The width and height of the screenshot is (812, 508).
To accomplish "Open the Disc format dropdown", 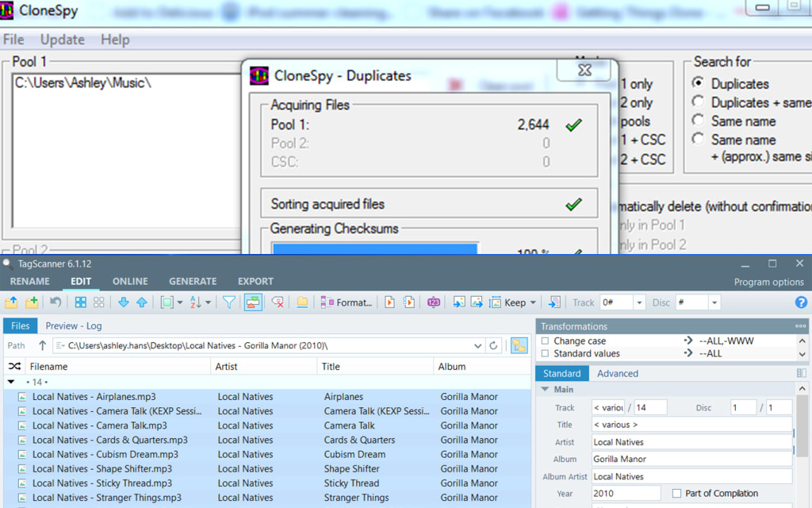I will coord(714,302).
